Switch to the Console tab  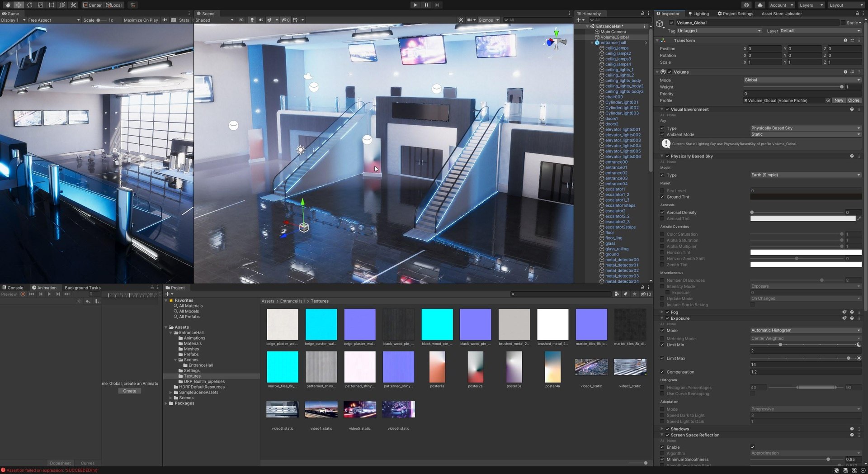pyautogui.click(x=13, y=288)
